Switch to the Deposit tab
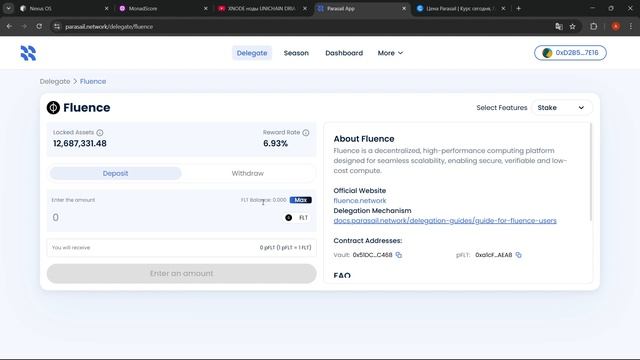This screenshot has height=360, width=640. click(x=116, y=173)
